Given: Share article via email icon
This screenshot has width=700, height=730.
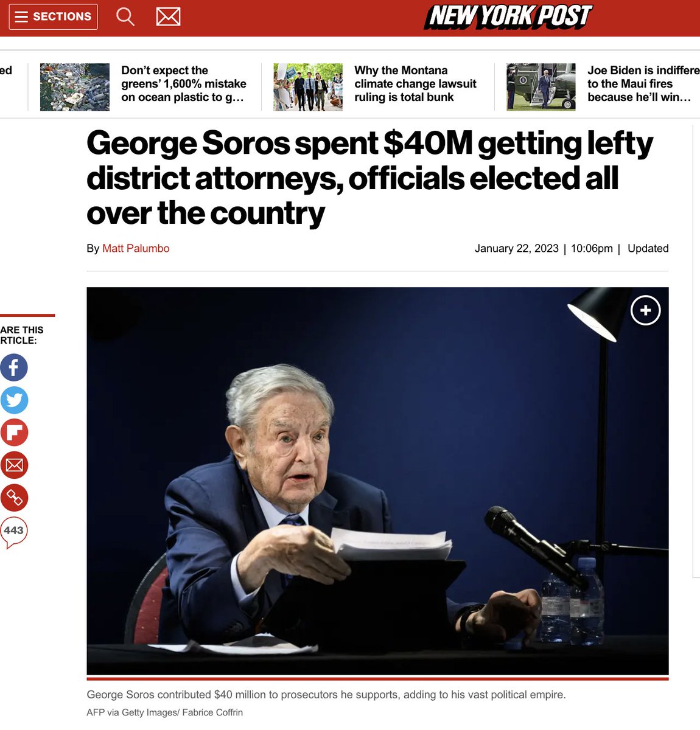Looking at the screenshot, I should coord(13,465).
